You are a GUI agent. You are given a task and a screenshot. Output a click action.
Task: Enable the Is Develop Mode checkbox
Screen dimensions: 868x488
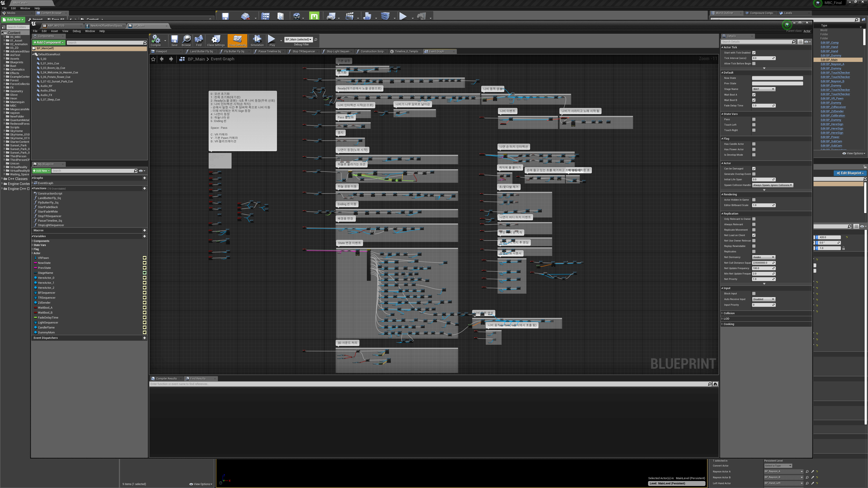[754, 155]
